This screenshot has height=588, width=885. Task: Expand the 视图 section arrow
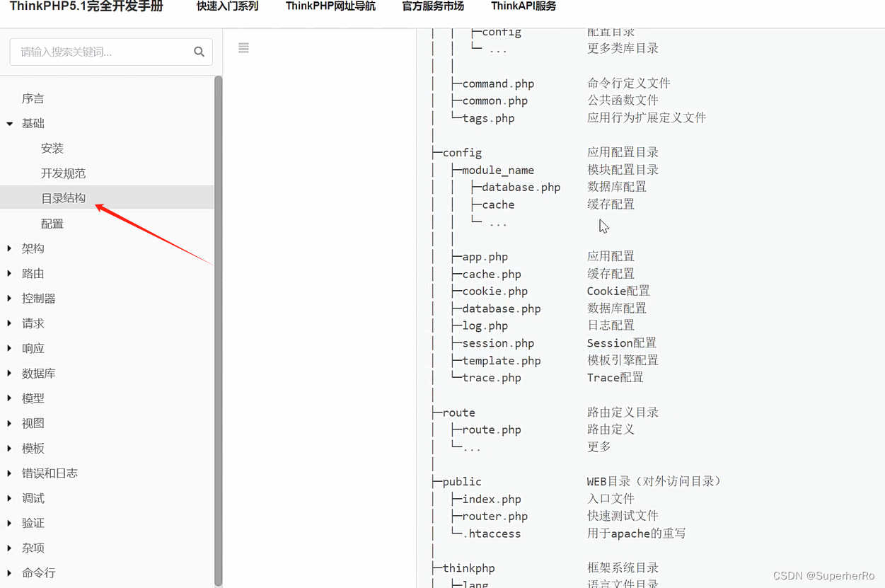9,423
